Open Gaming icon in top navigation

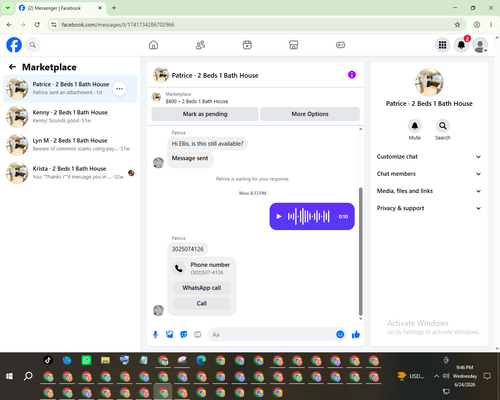click(x=340, y=45)
